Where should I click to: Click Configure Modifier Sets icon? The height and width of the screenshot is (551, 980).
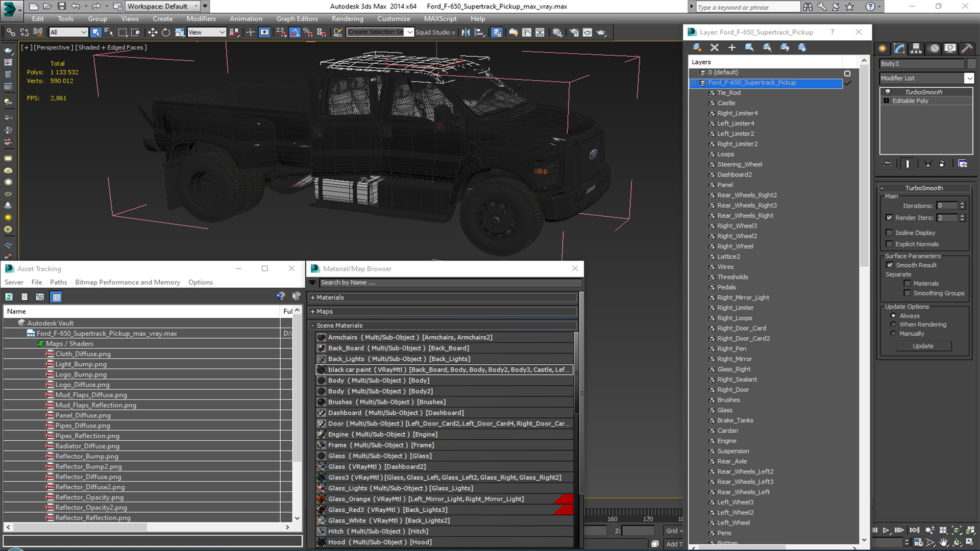[x=963, y=164]
